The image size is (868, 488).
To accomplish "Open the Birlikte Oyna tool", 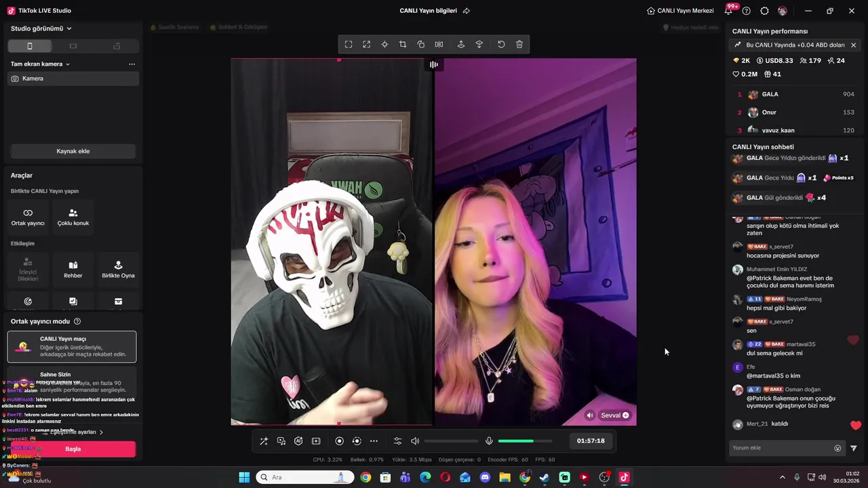I will point(118,269).
